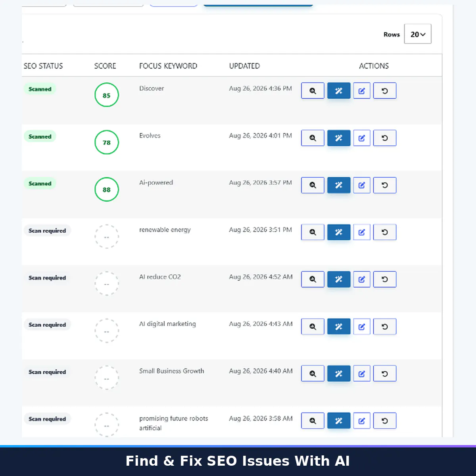Click the Aug 26, 2026 3:51 PM date
The width and height of the screenshot is (476, 476).
coord(260,230)
